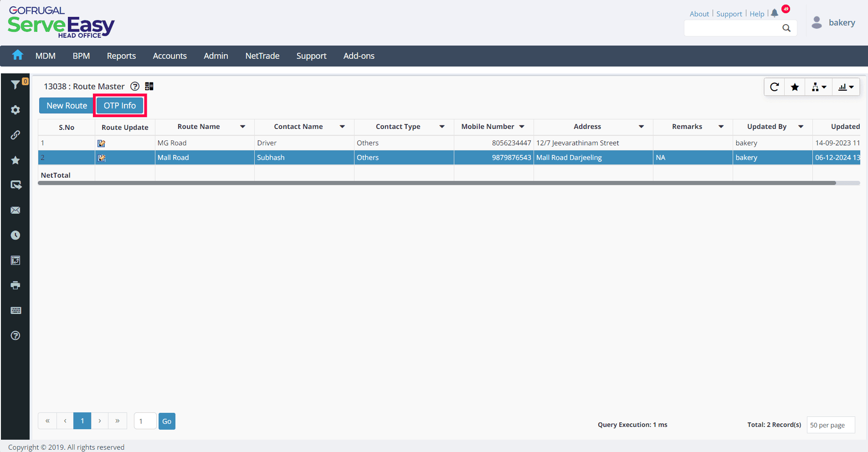Go to next page of results
Image resolution: width=868 pixels, height=452 pixels.
(x=100, y=421)
